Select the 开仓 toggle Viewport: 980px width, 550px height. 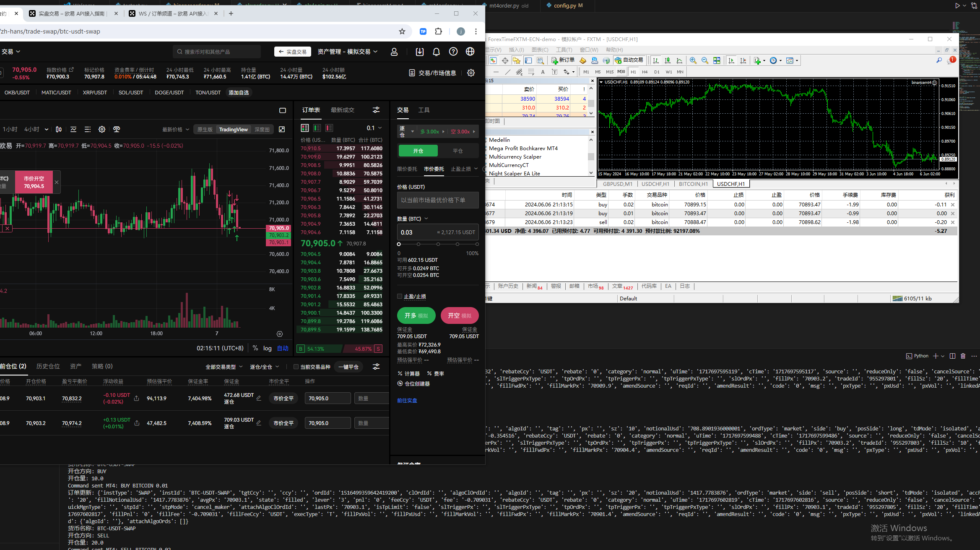pyautogui.click(x=418, y=151)
